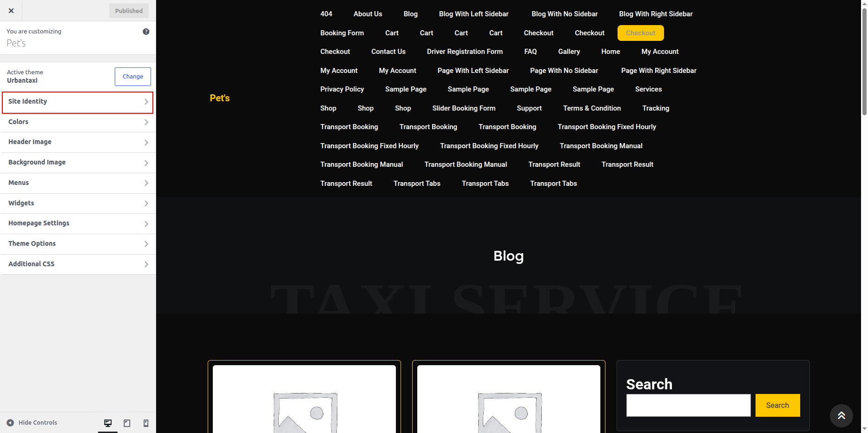This screenshot has width=868, height=433.
Task: Click the Support navigation link
Action: [x=529, y=108]
